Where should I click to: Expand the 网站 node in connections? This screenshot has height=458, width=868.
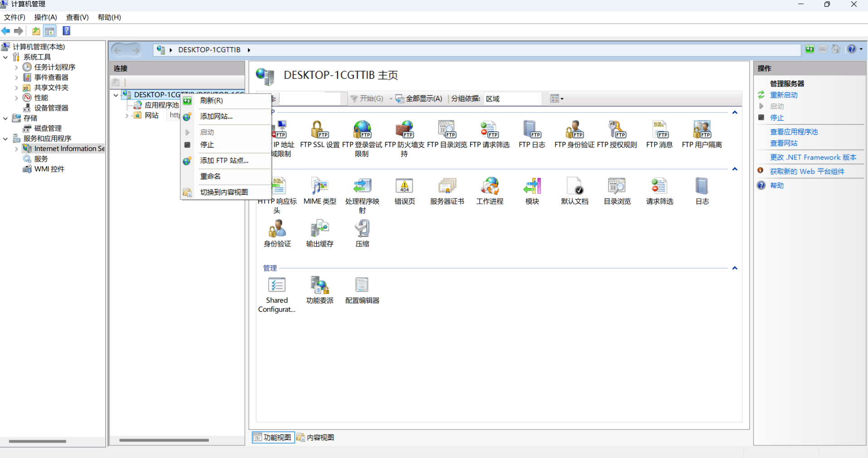coord(127,116)
